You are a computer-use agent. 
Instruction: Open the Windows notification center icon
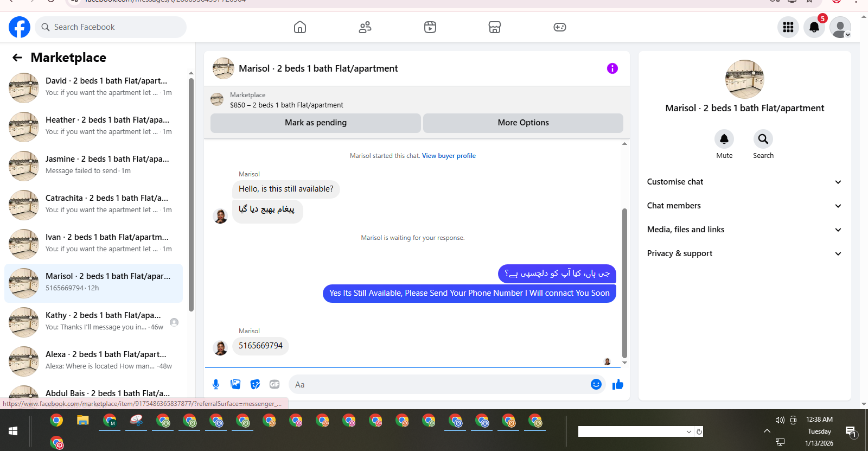coord(851,431)
